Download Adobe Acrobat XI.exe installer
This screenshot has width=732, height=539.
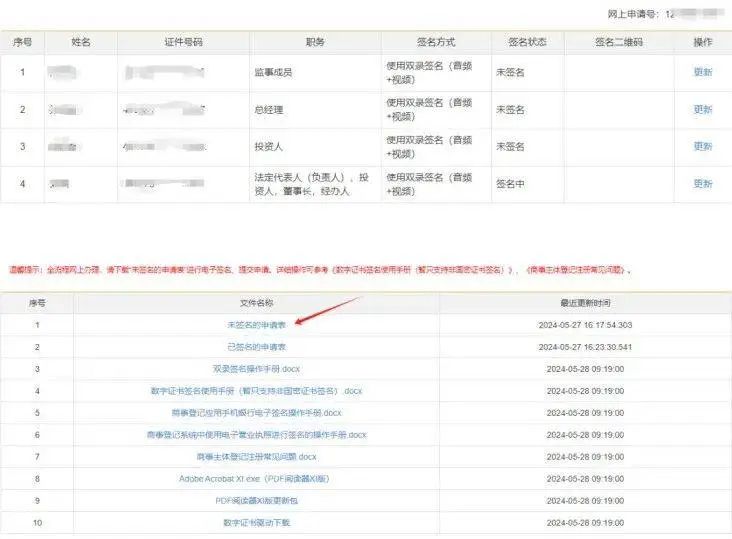tap(256, 479)
